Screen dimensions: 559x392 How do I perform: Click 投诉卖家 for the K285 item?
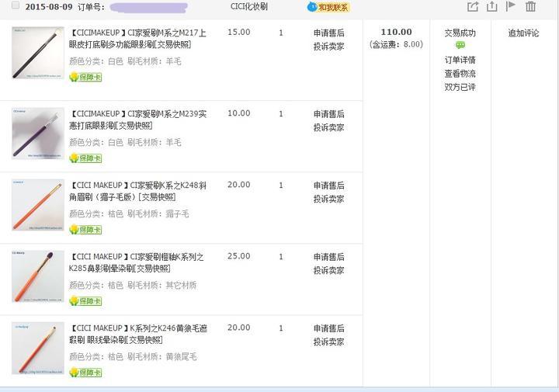328,270
